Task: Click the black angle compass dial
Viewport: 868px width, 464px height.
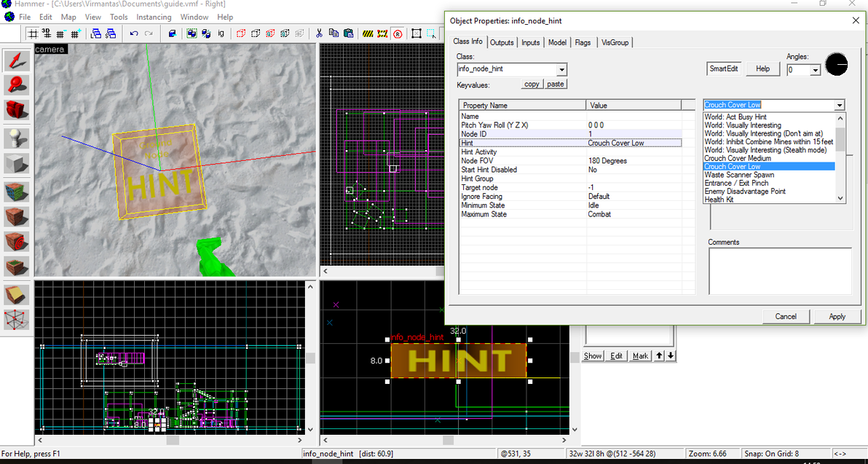Action: pyautogui.click(x=837, y=65)
